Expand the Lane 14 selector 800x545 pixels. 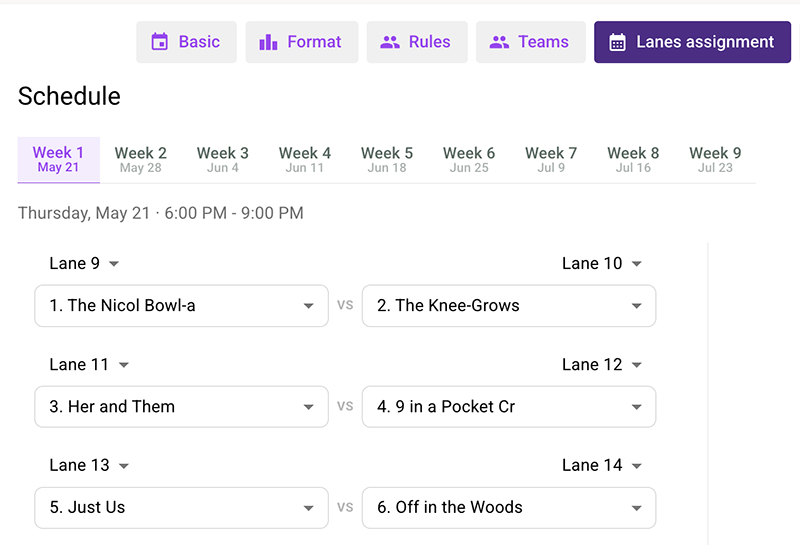click(602, 465)
